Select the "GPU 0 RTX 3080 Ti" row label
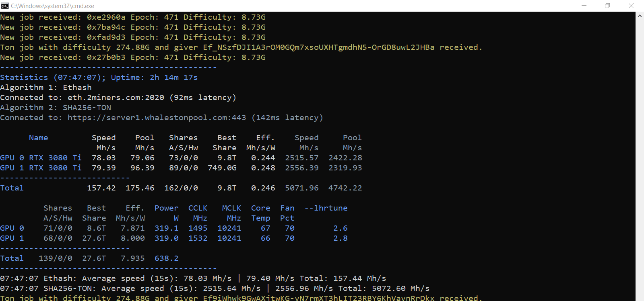 coord(41,158)
